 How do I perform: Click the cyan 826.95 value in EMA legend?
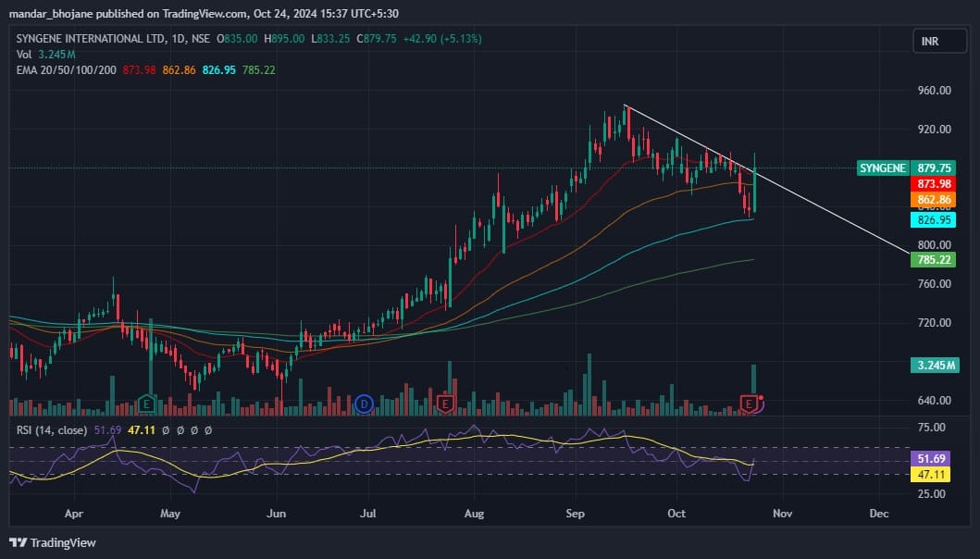coord(219,70)
